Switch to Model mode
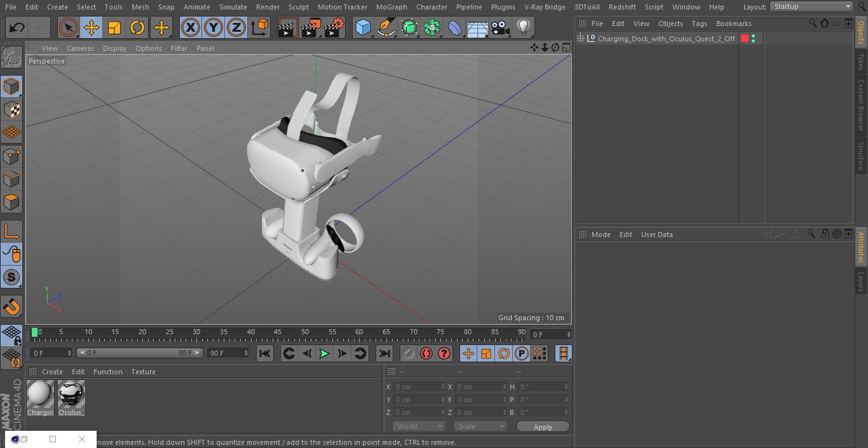The width and height of the screenshot is (868, 448). [11, 86]
